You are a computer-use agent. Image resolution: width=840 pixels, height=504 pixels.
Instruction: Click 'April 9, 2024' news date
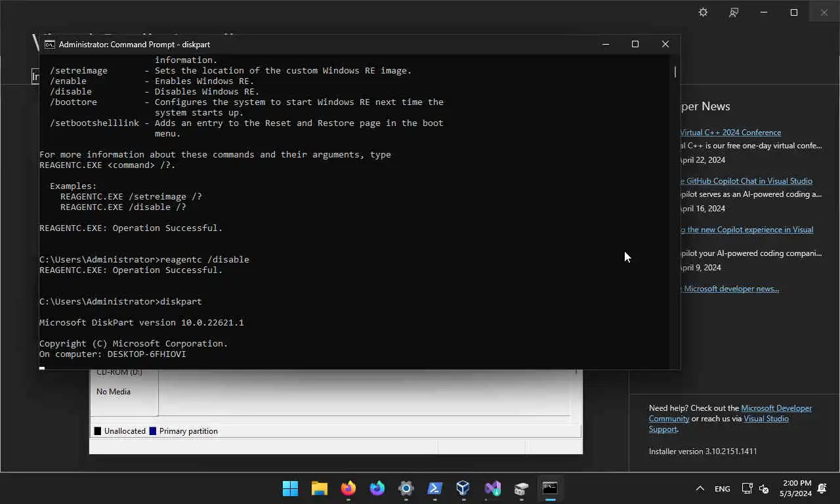tap(700, 268)
